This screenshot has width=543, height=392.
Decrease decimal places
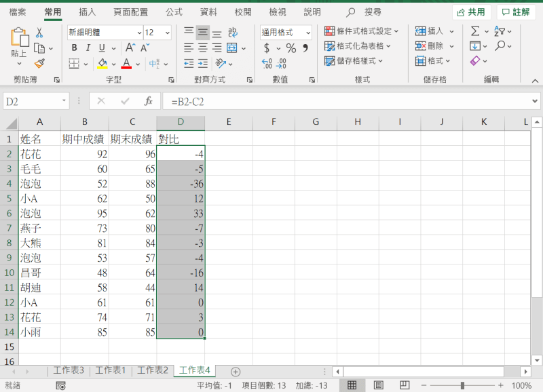281,64
